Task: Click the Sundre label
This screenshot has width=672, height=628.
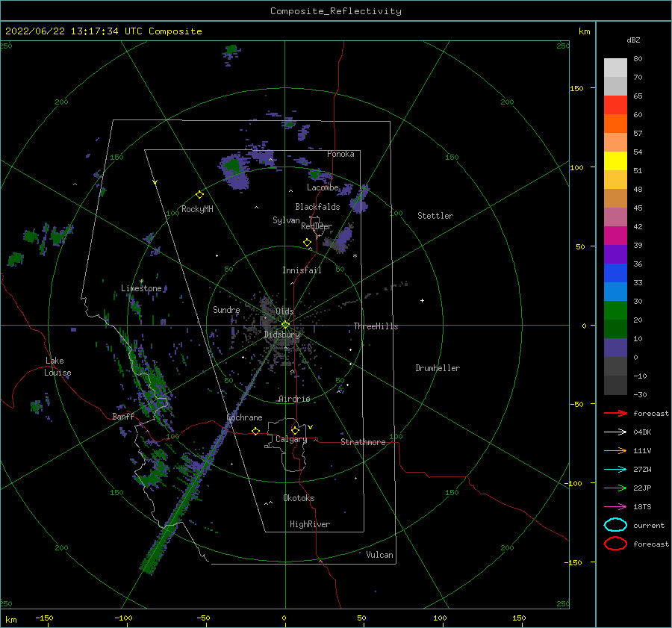Action: point(226,309)
